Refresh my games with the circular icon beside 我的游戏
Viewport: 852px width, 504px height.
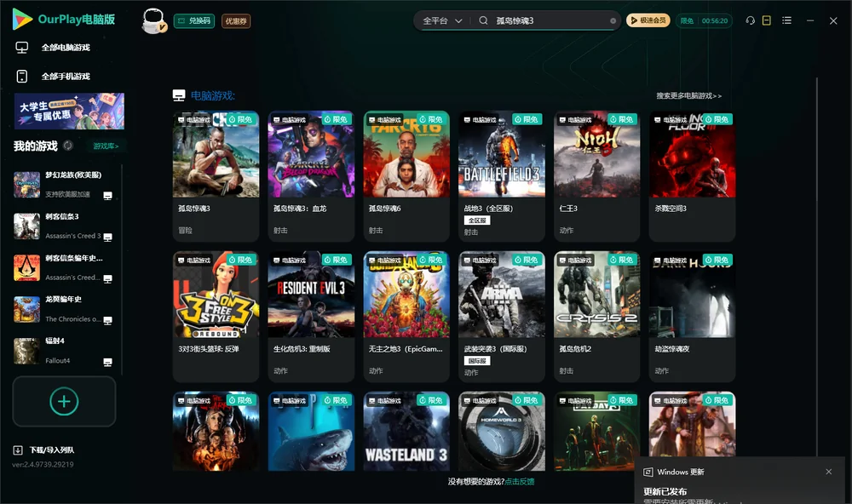(68, 146)
